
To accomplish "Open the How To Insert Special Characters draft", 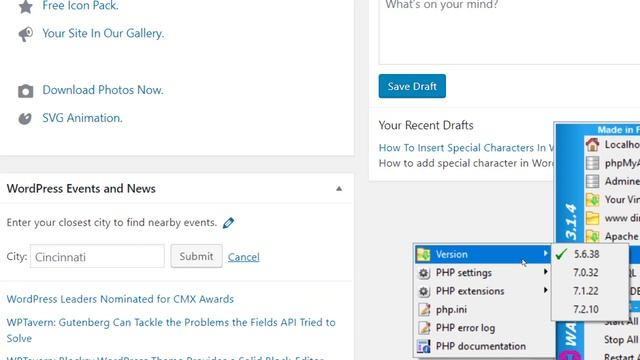I will coord(466,148).
